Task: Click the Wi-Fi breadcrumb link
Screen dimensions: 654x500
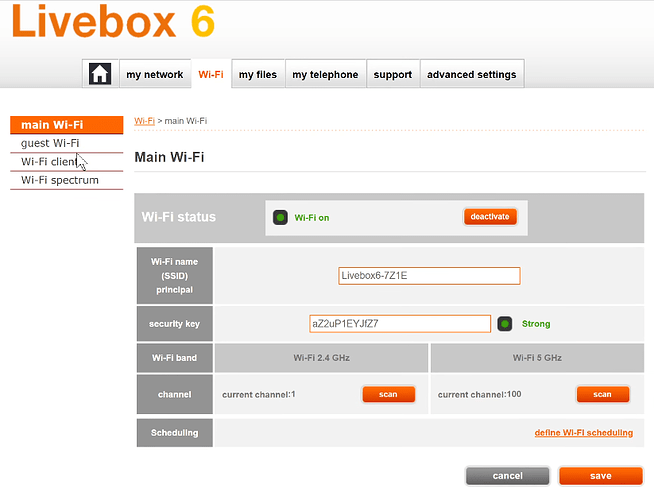Action: coord(144,121)
